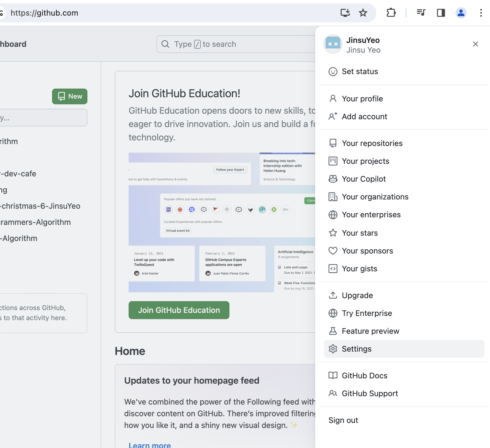This screenshot has height=448, width=490.
Task: Open the Chrome profile avatar
Action: (461, 13)
